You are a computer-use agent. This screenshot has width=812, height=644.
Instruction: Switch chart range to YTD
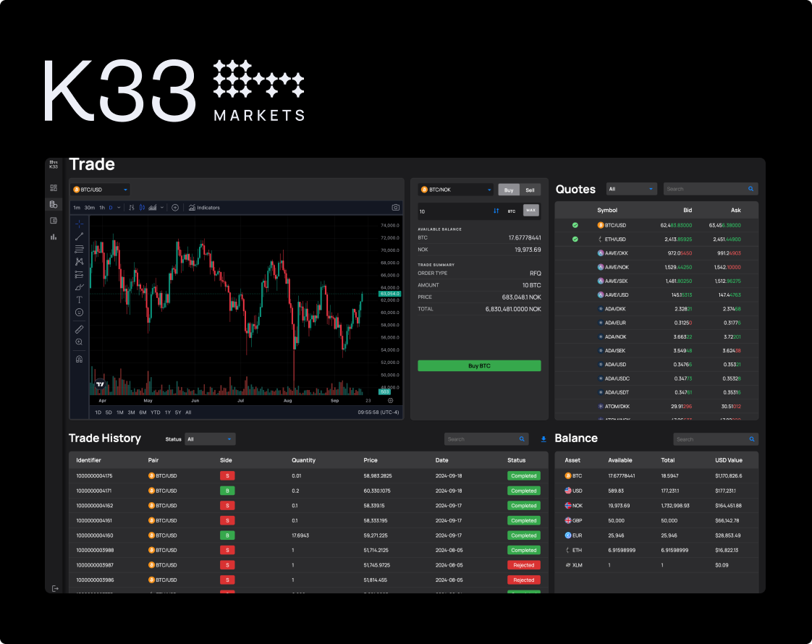click(155, 412)
